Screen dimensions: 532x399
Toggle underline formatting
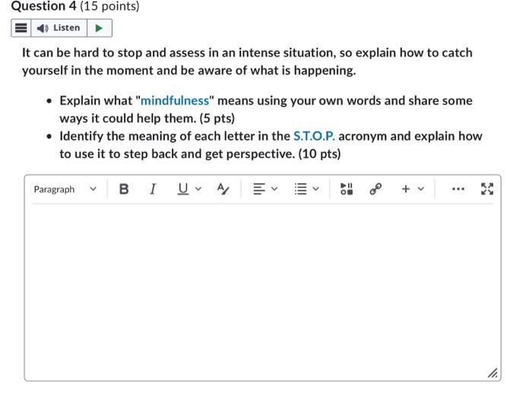pyautogui.click(x=183, y=189)
